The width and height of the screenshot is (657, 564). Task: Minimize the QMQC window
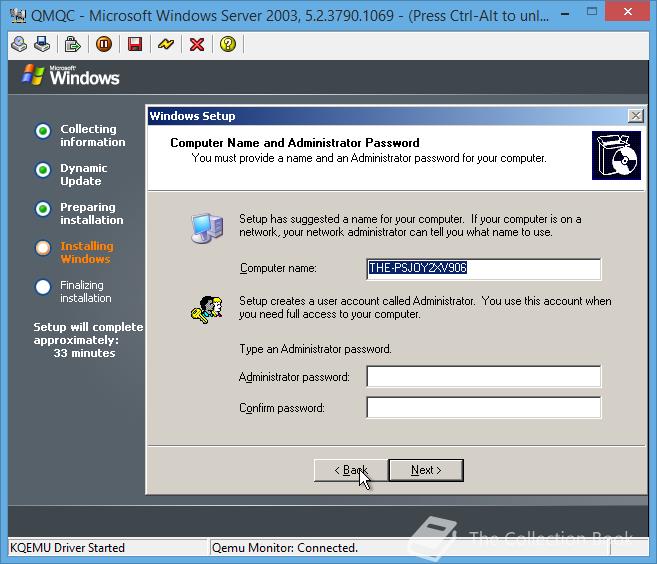(565, 13)
